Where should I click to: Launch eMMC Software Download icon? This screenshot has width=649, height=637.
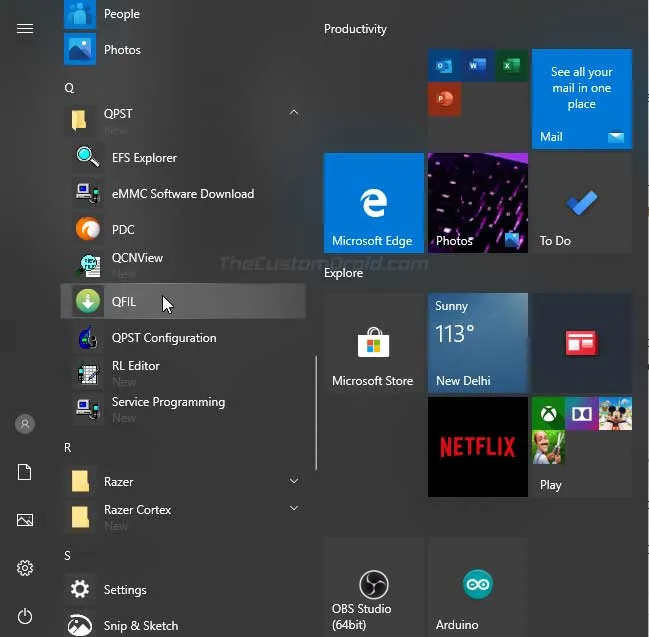tap(88, 193)
